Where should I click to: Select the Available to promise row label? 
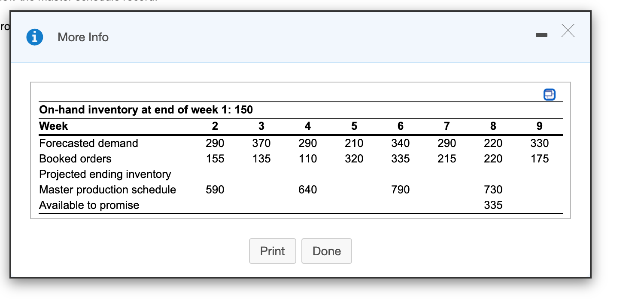pyautogui.click(x=89, y=205)
